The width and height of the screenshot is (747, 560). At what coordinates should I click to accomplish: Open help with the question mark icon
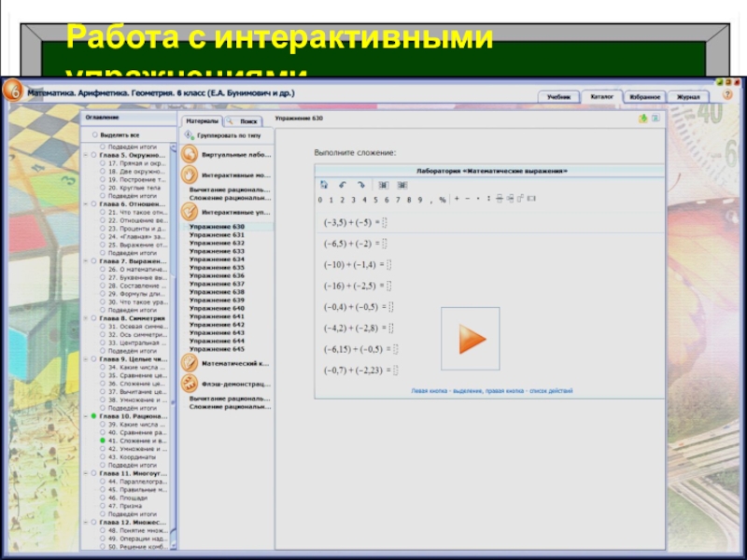point(727,95)
